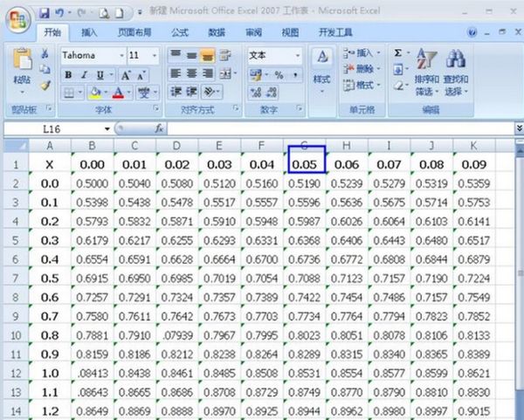
Task: Open Sort and Filter (排序和筛选)
Action: (426, 72)
